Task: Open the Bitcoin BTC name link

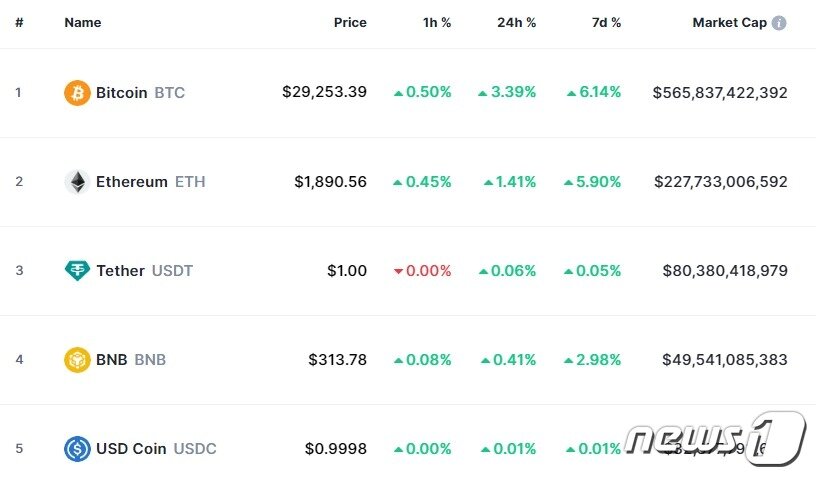Action: pos(140,93)
